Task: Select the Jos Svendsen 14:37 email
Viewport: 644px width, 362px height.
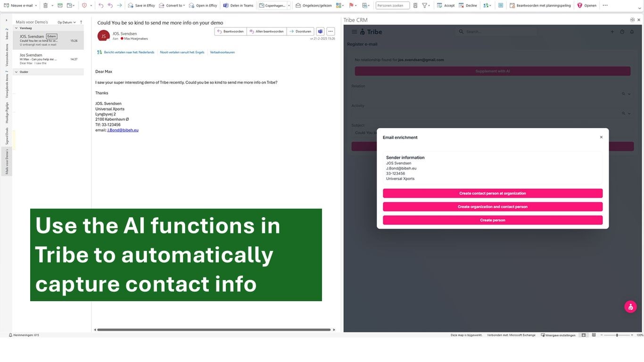Action: 48,59
